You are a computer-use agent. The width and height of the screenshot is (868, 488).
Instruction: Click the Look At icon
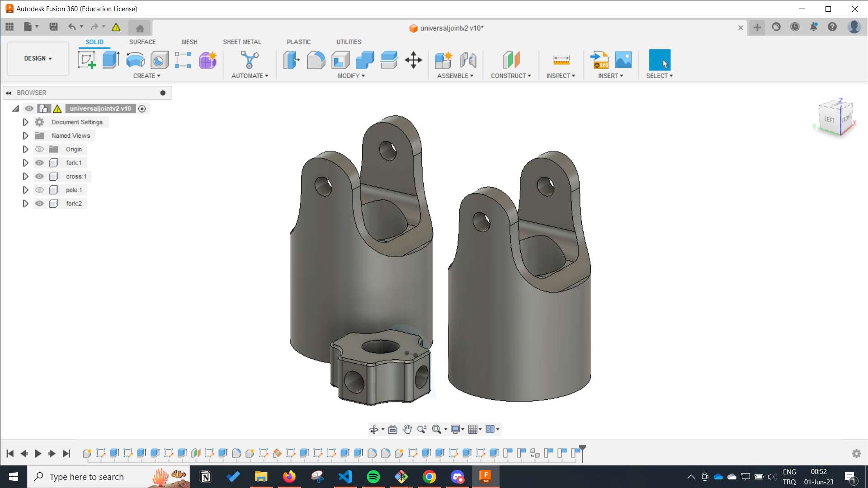pyautogui.click(x=392, y=429)
